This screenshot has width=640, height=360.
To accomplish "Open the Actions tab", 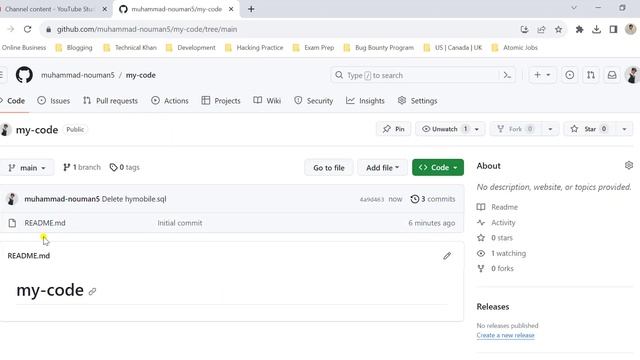I will [170, 100].
